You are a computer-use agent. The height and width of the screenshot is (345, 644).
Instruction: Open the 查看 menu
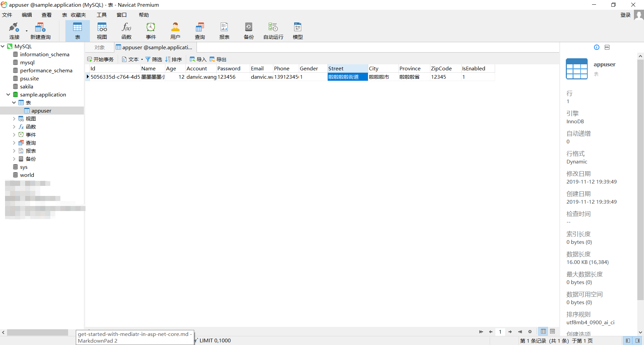tap(47, 15)
